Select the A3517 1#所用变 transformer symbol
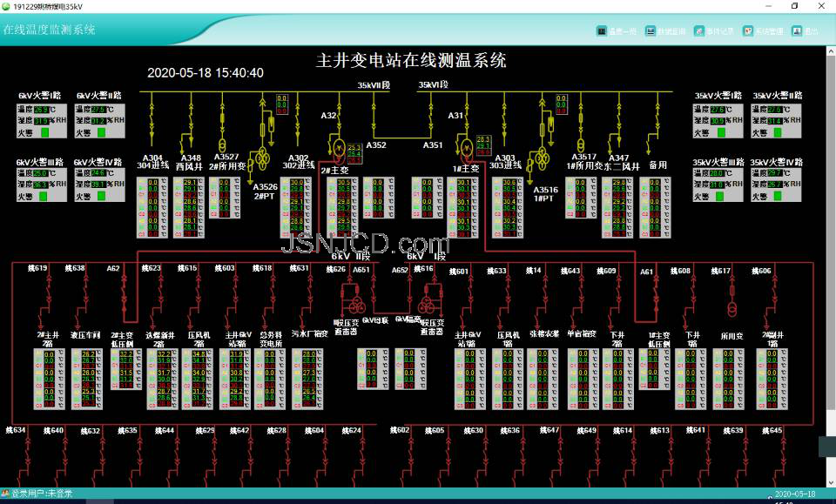The width and height of the screenshot is (836, 504). click(x=581, y=144)
